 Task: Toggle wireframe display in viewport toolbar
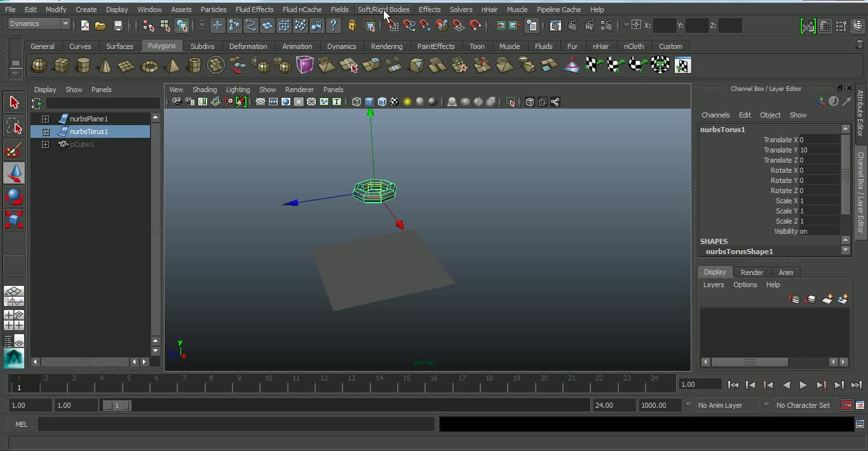point(356,102)
